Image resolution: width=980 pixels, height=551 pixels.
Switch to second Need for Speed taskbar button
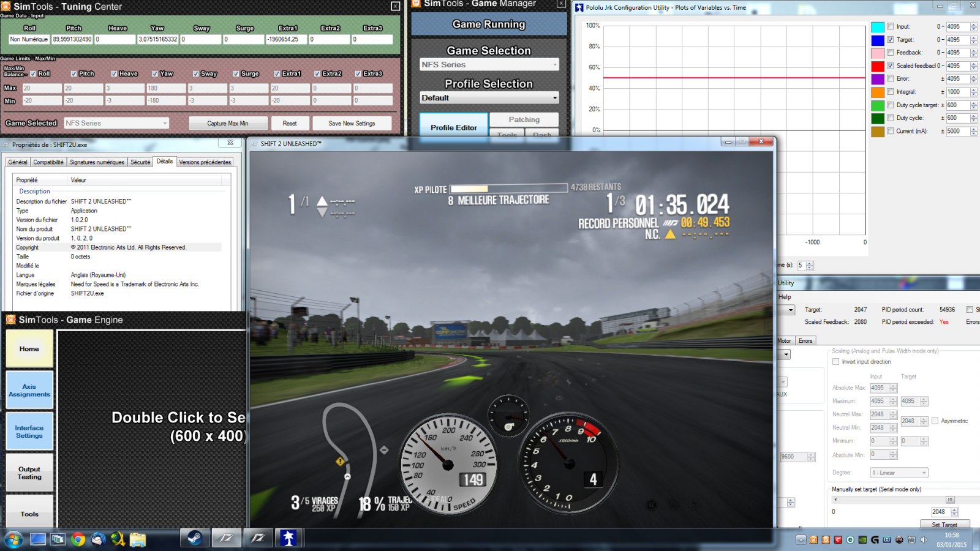(x=258, y=539)
